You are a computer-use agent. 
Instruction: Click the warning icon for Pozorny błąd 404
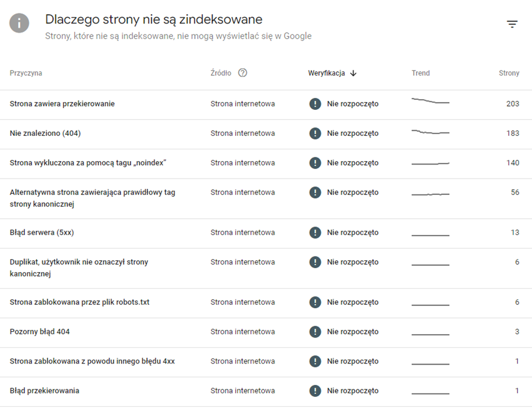coord(315,331)
